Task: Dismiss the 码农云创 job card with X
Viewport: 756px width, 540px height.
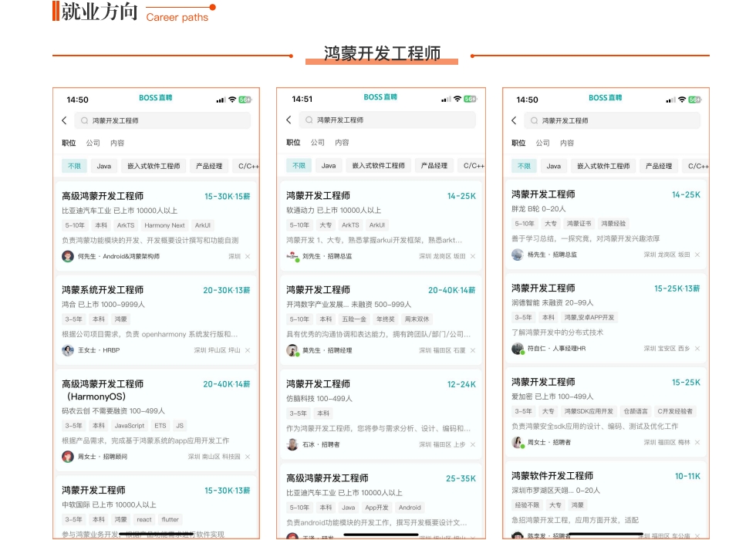Action: point(248,457)
